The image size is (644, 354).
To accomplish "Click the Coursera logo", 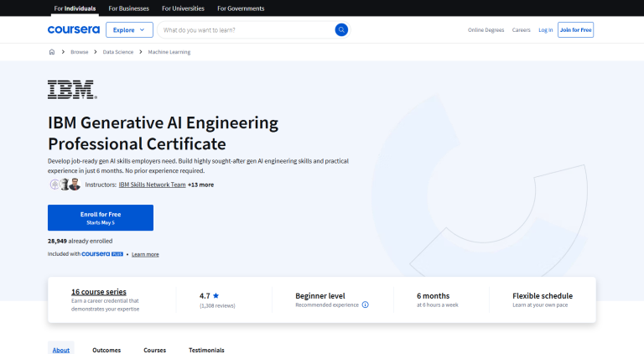I will pyautogui.click(x=74, y=29).
